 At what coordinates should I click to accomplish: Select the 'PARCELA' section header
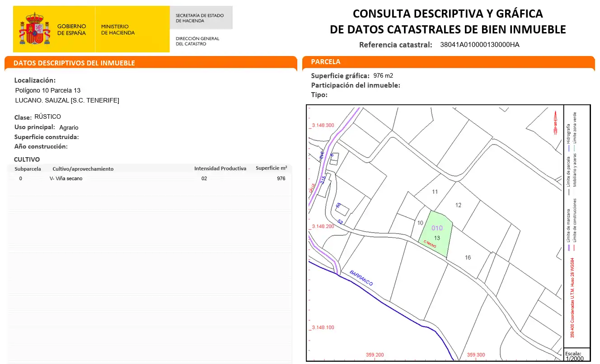coord(326,61)
